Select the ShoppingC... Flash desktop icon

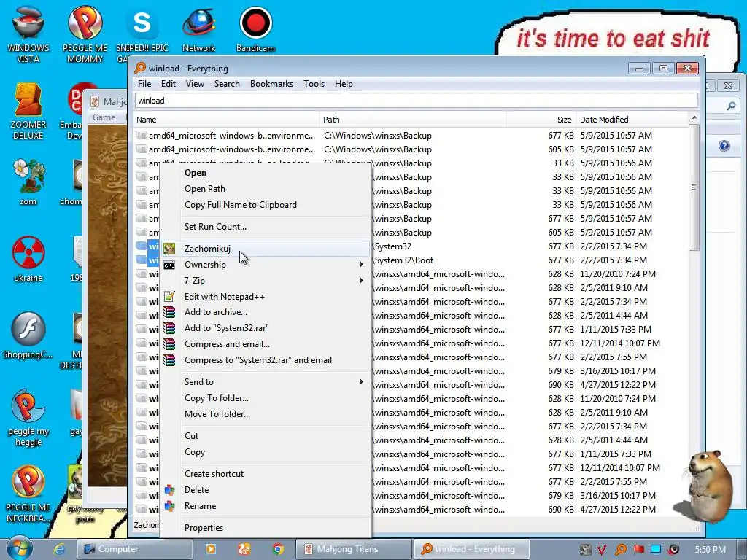28,335
